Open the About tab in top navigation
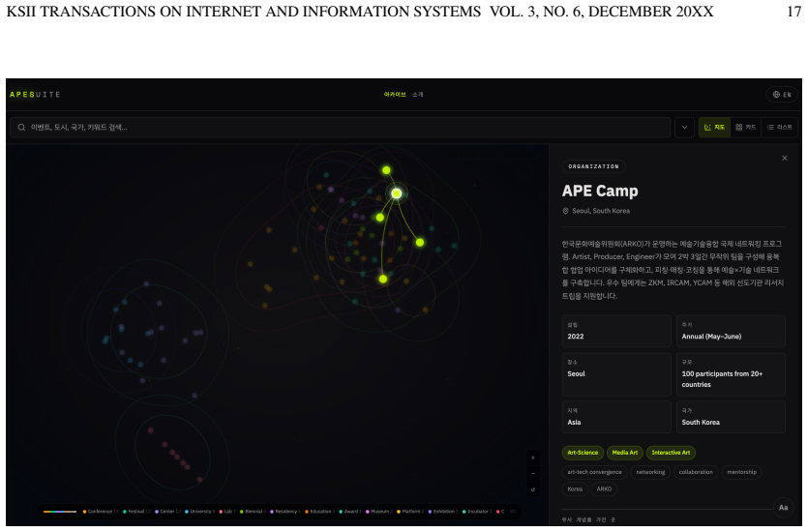The height and width of the screenshot is (532, 808). [x=418, y=95]
